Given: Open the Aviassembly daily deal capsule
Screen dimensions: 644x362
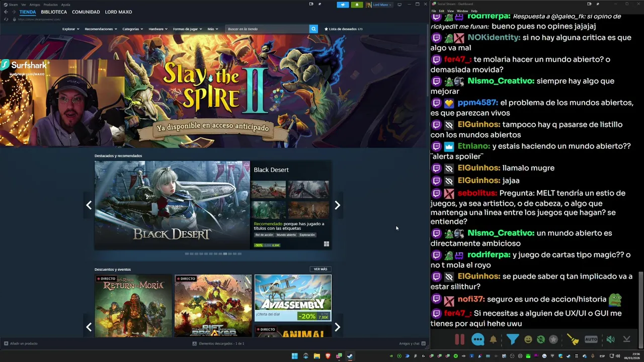Looking at the screenshot, I should click(x=293, y=298).
